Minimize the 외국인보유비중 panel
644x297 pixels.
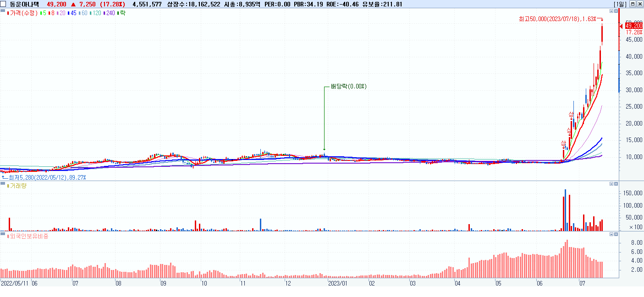click(611, 234)
